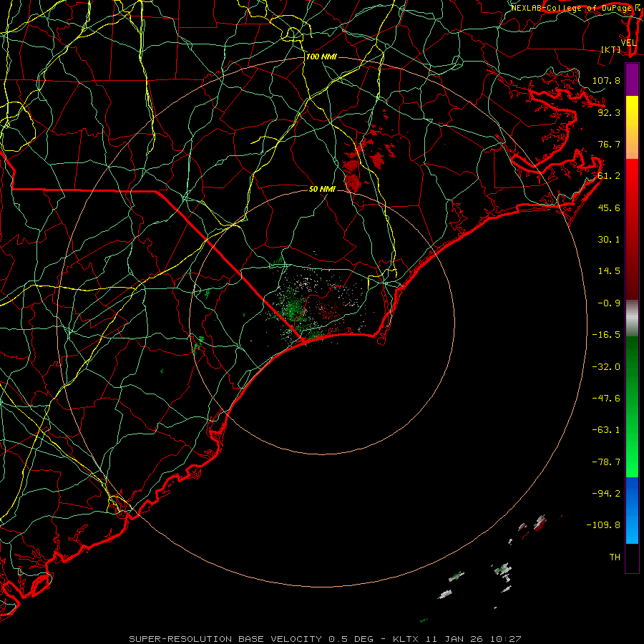The width and height of the screenshot is (644, 644).
Task: Click the 76.7 legend value
Action: [x=609, y=144]
